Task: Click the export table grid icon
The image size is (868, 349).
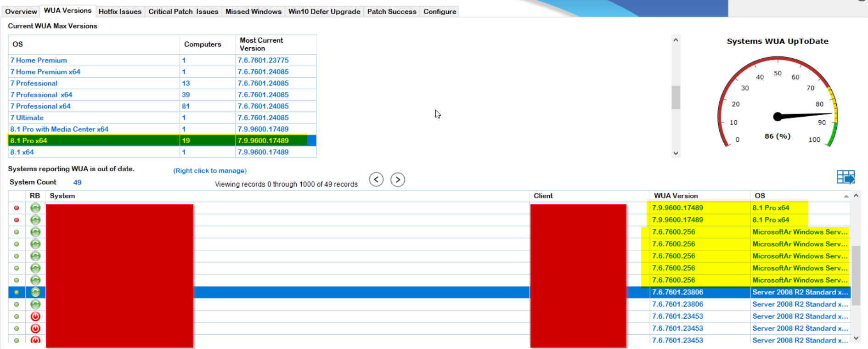Action: click(845, 177)
